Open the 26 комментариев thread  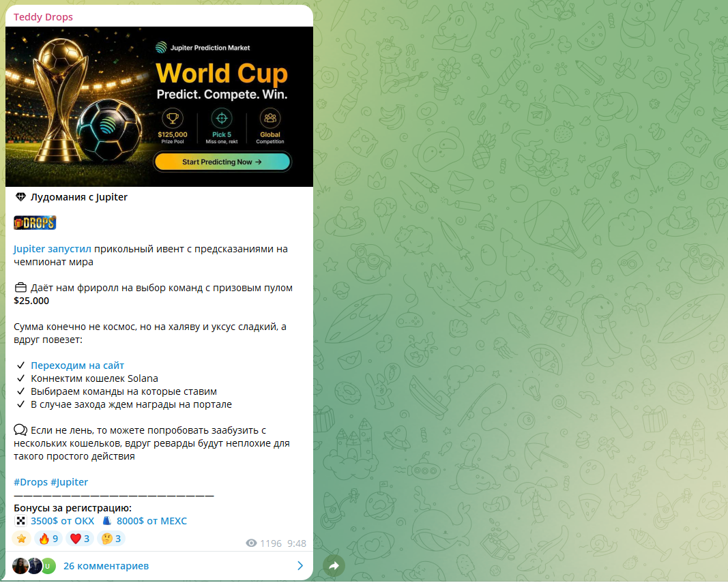pyautogui.click(x=159, y=566)
